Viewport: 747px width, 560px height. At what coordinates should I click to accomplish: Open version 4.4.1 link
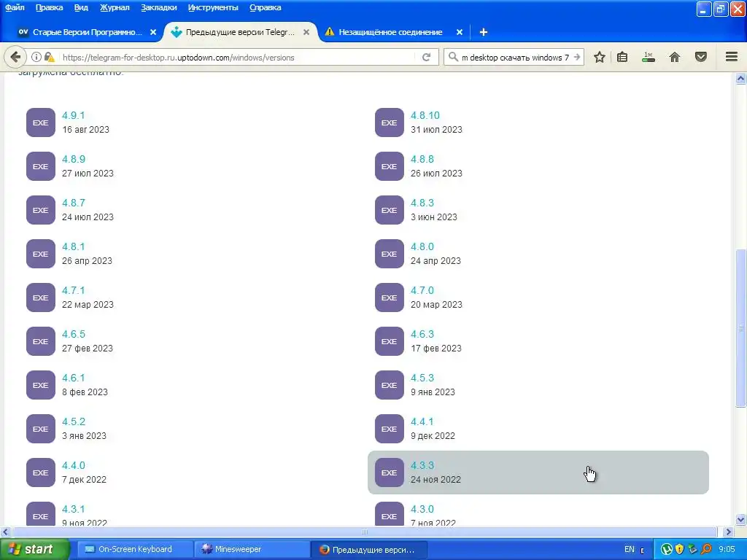(422, 422)
